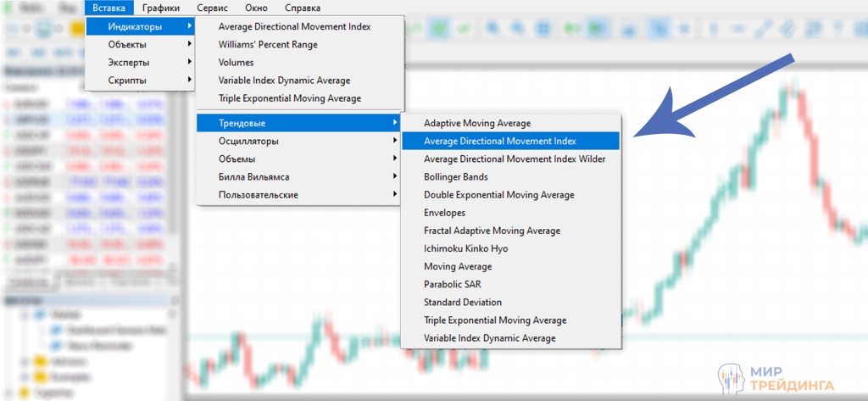
Task: Expand the Пользовательские indicator category
Action: pyautogui.click(x=258, y=194)
